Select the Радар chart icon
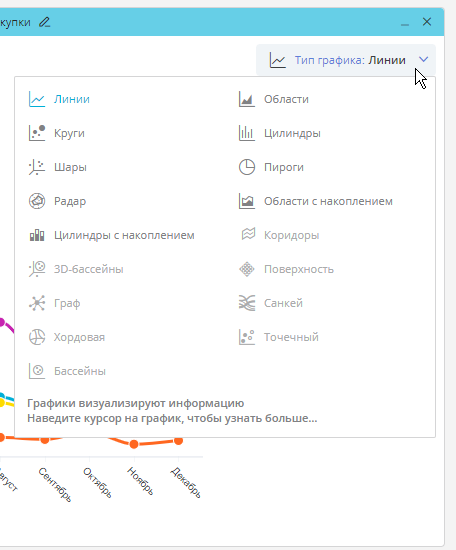456x550 pixels. pos(37,201)
